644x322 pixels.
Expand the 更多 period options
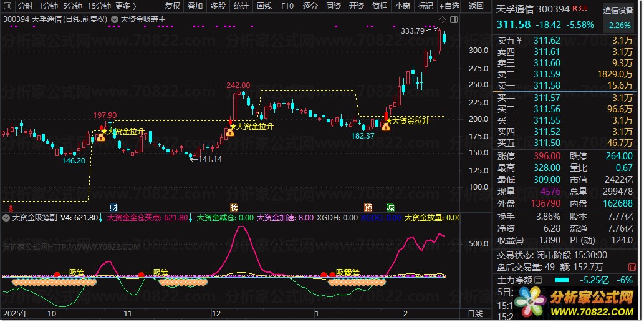point(125,6)
